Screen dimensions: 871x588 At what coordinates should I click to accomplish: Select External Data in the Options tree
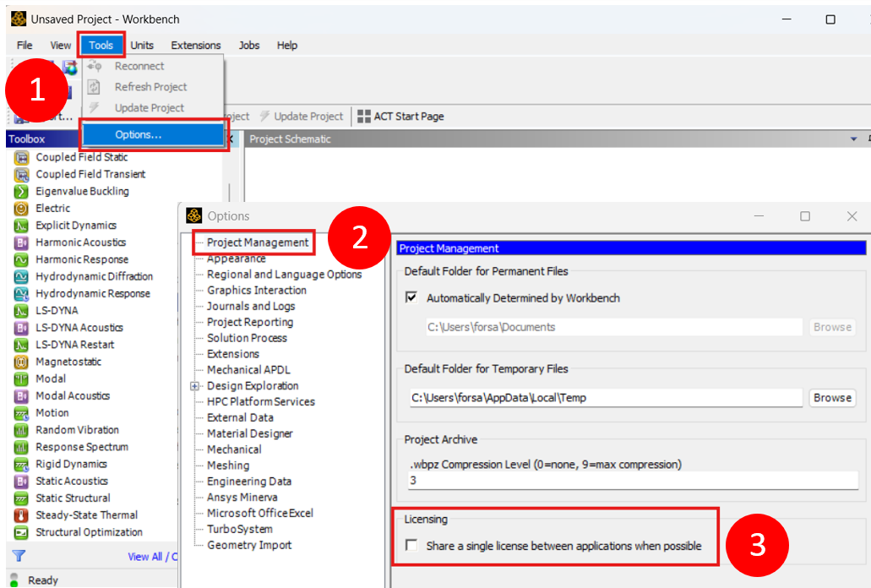pos(240,417)
